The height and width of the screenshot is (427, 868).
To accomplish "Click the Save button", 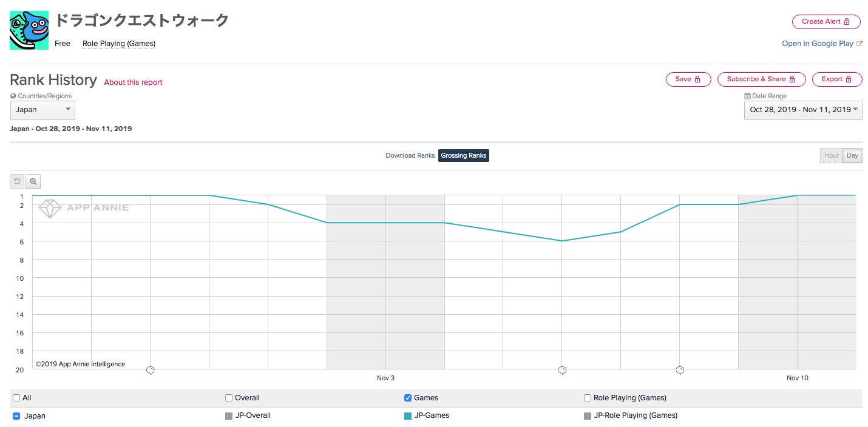I will point(688,79).
